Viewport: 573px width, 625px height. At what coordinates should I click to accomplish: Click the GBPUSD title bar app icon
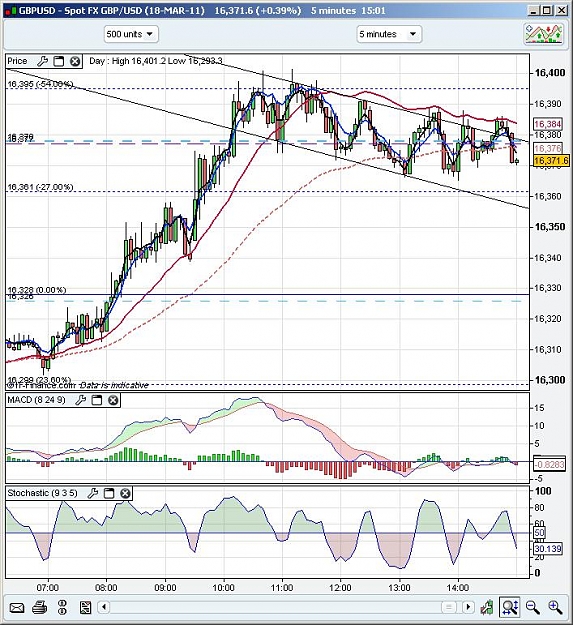pyautogui.click(x=9, y=11)
